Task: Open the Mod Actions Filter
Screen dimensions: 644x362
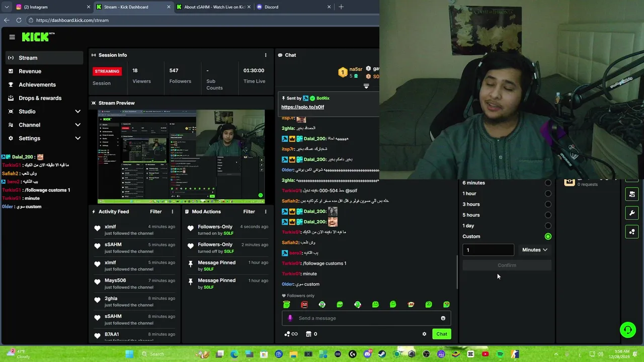Action: [249, 212]
